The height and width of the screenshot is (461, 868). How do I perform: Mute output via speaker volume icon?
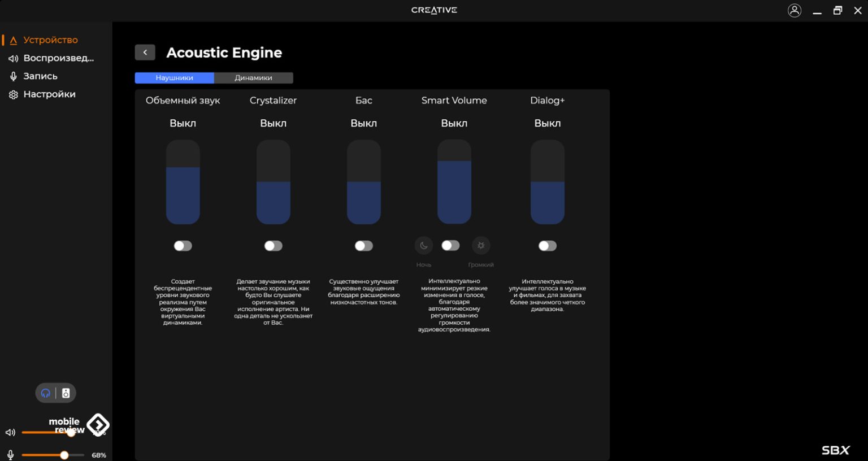[10, 433]
